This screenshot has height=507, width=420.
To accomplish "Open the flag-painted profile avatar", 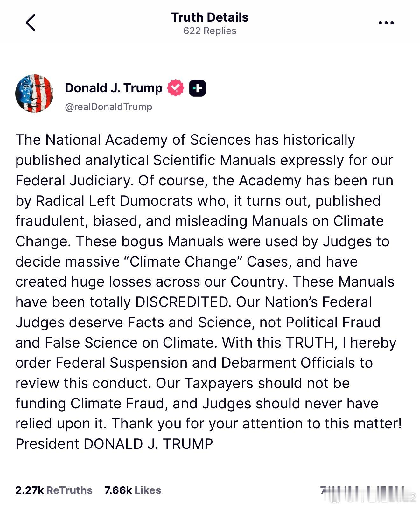I will coord(34,94).
